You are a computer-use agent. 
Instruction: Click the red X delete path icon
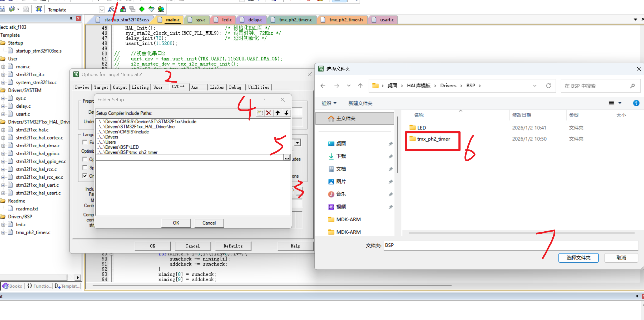(x=269, y=113)
